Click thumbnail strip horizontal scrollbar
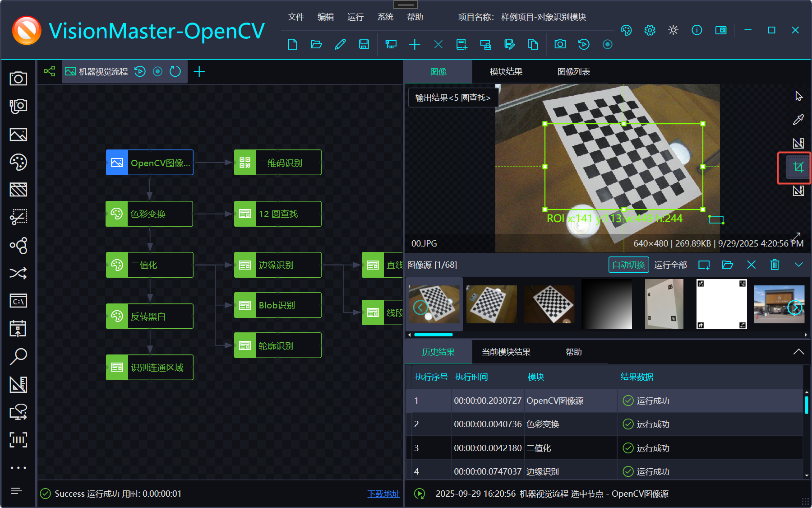812x508 pixels. pyautogui.click(x=433, y=335)
